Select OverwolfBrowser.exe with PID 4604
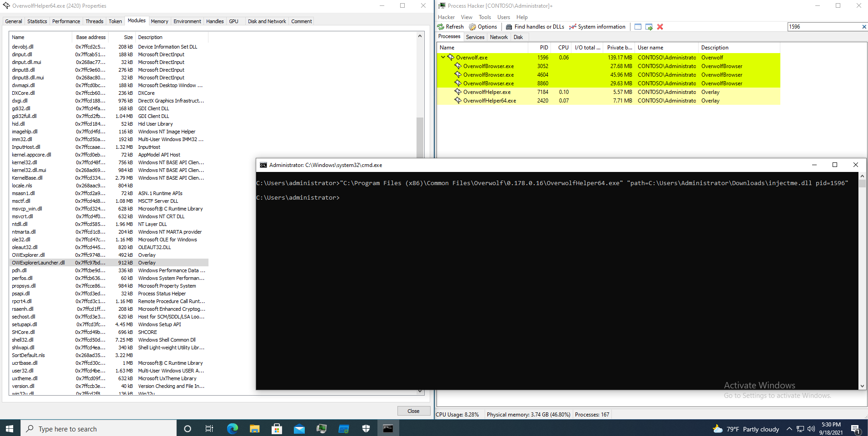This screenshot has height=436, width=868. click(x=608, y=75)
